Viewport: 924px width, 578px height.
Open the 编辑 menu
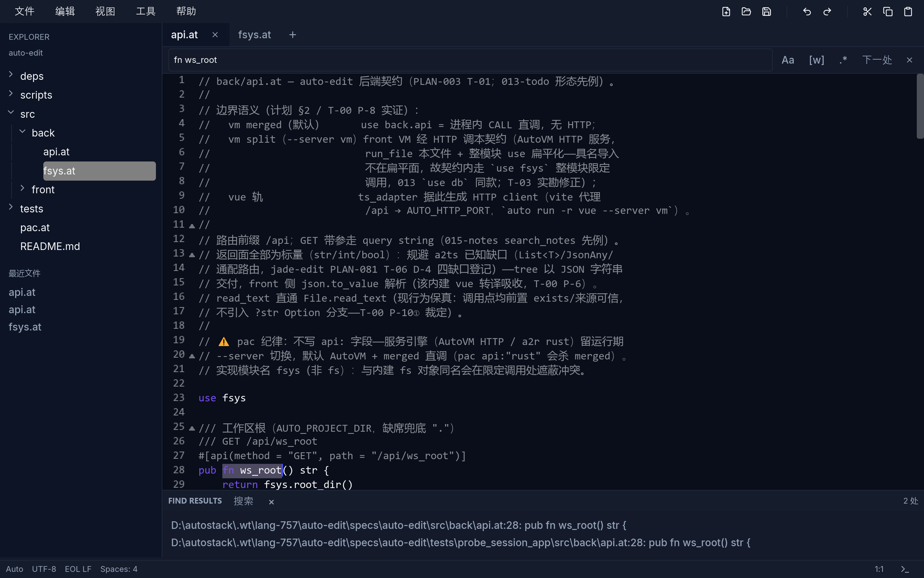point(65,12)
